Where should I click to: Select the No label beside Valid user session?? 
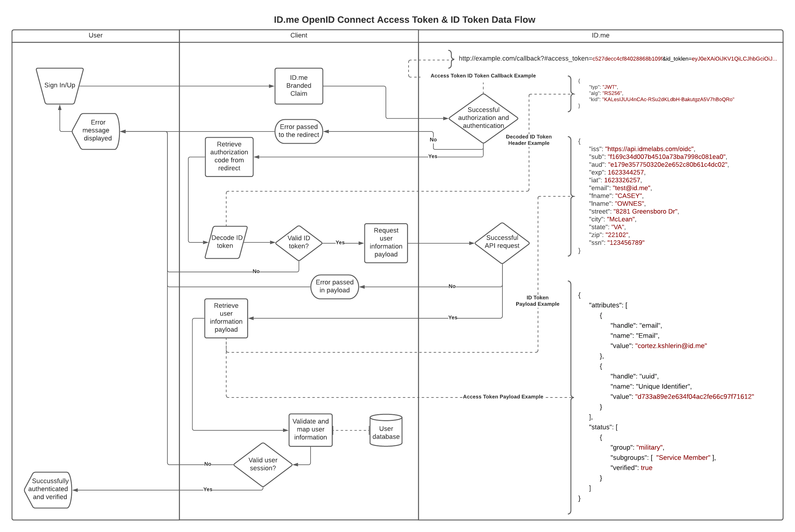(x=208, y=464)
